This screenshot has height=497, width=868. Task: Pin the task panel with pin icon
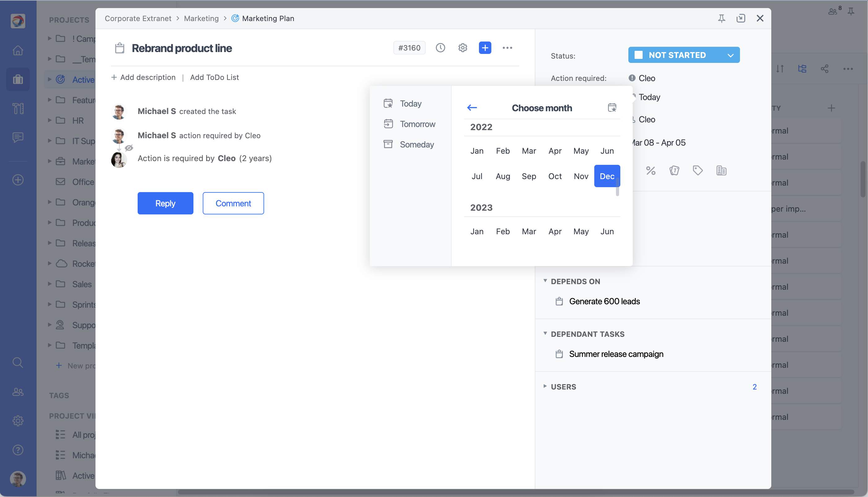[721, 18]
